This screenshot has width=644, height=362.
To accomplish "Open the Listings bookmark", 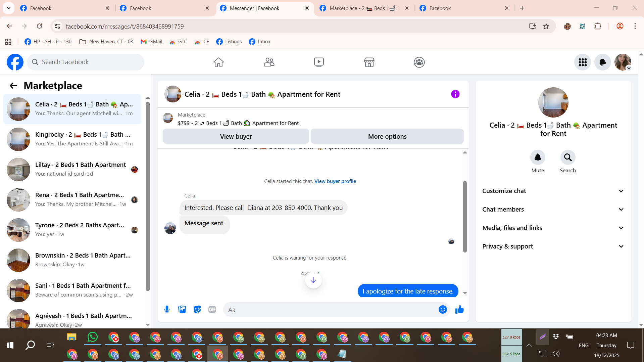I will (229, 42).
